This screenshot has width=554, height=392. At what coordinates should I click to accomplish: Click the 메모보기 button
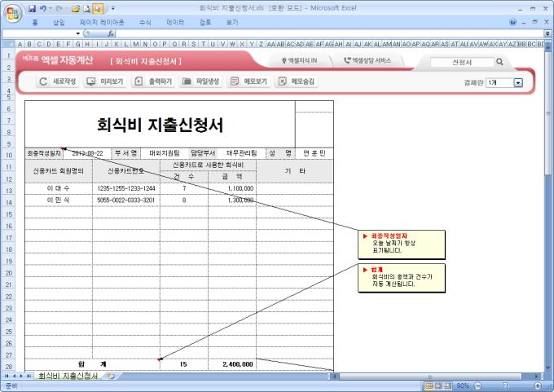click(248, 81)
